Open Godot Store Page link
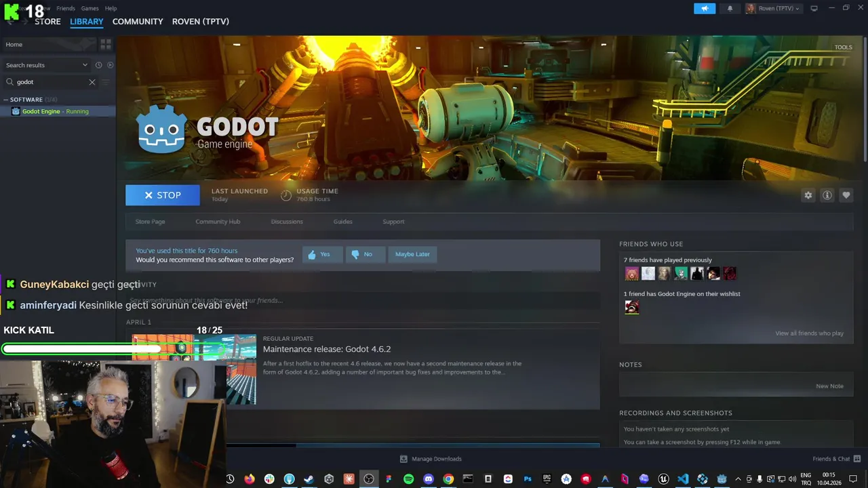This screenshot has height=488, width=868. [x=150, y=222]
